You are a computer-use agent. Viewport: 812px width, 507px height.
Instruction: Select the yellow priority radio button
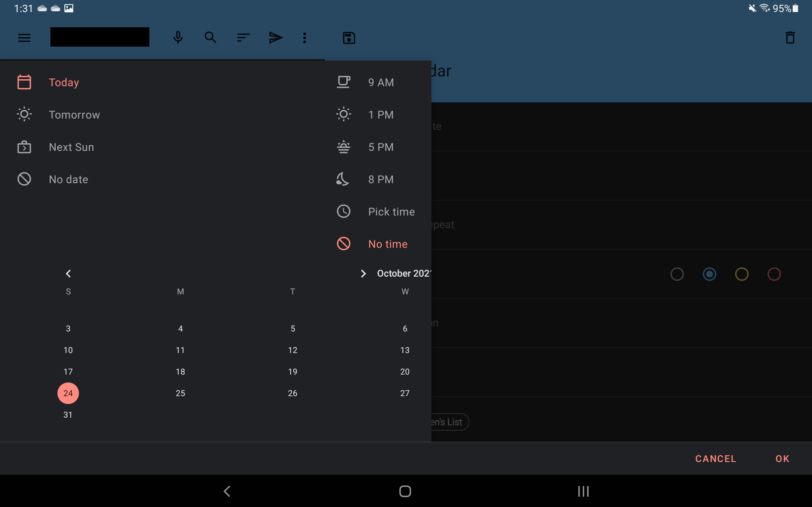point(742,274)
